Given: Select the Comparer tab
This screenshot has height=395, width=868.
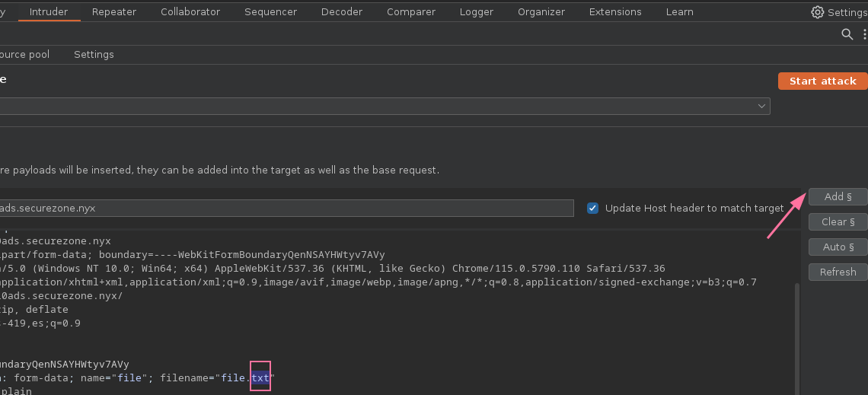Looking at the screenshot, I should point(411,12).
